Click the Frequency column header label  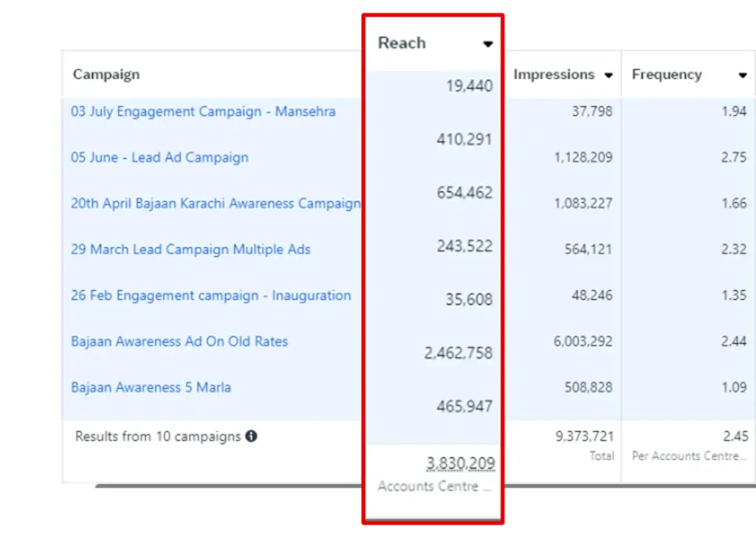coord(667,75)
